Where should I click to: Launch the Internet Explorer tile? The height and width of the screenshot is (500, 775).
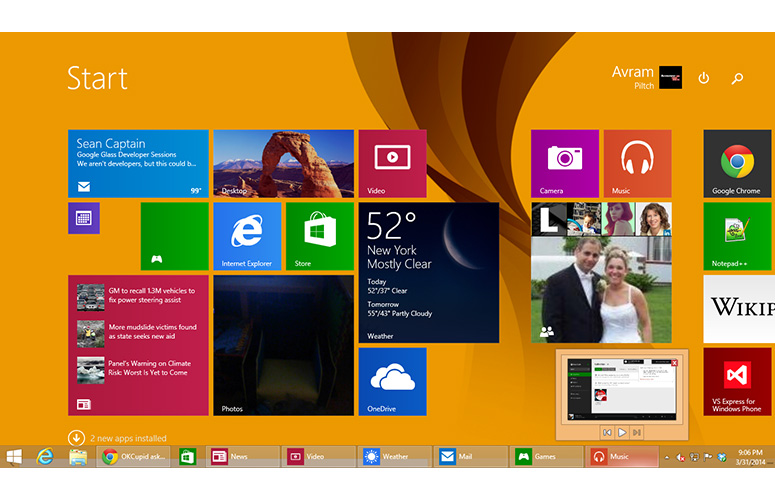pyautogui.click(x=247, y=236)
